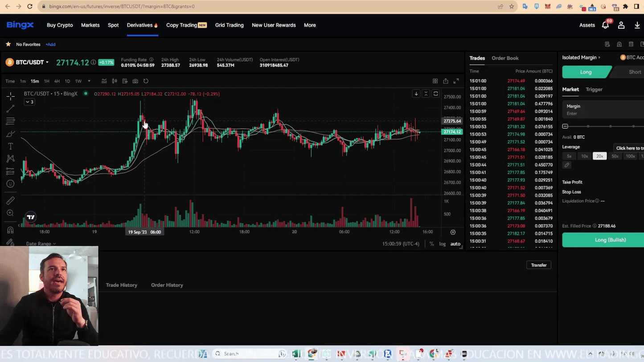Toggle the magnet snap mode
644x362 pixels.
click(x=10, y=230)
